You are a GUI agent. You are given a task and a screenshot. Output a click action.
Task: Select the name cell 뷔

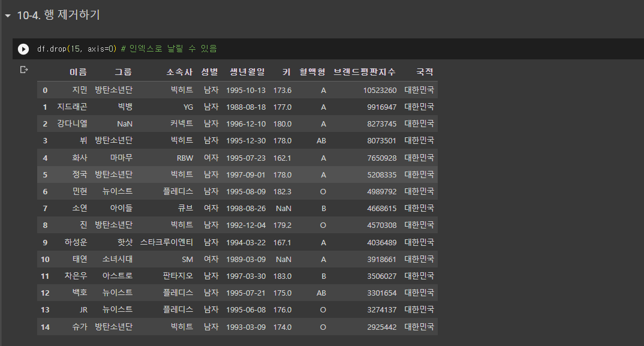(83, 140)
